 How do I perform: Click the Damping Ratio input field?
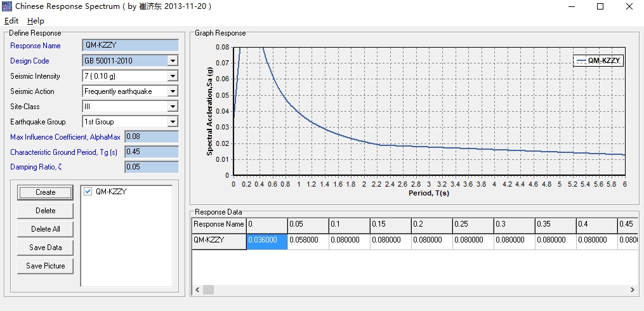pos(152,167)
